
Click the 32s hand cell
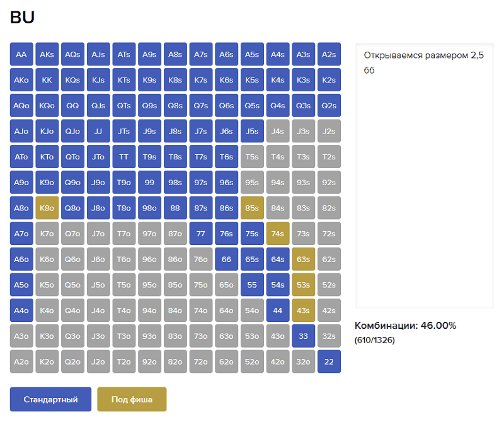click(x=329, y=336)
